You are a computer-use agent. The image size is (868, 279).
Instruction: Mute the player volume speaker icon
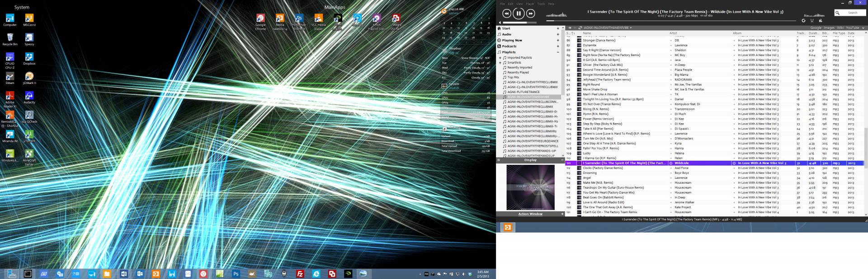click(500, 22)
